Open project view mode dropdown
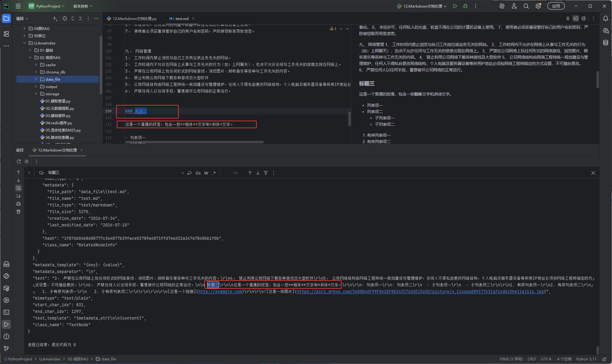Viewport: 612px width, 364px height. [22, 18]
